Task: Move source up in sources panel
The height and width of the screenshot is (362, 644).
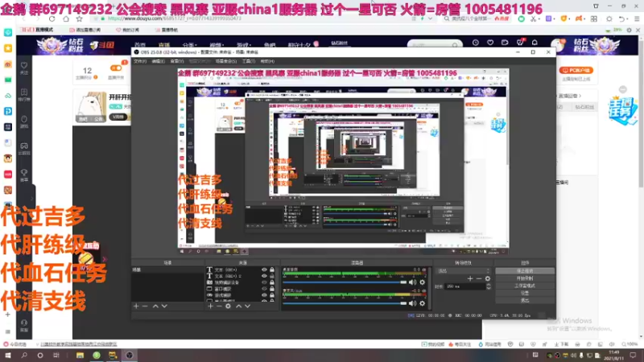Action: click(x=238, y=306)
